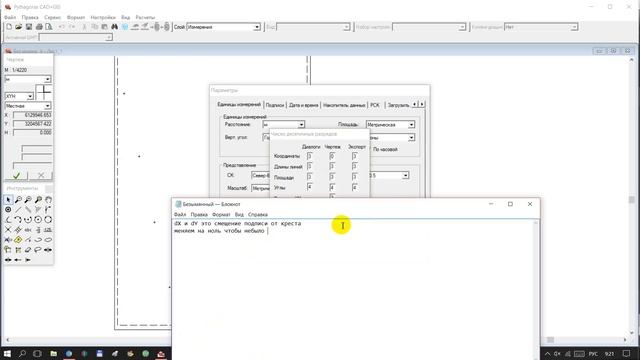
Task: Open the XYH coordinate mode dropdown
Action: point(30,96)
